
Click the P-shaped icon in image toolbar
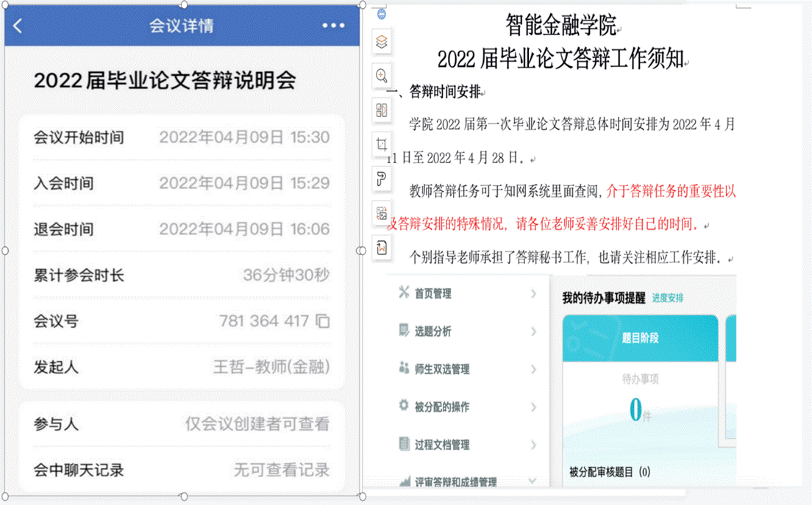coord(381,179)
